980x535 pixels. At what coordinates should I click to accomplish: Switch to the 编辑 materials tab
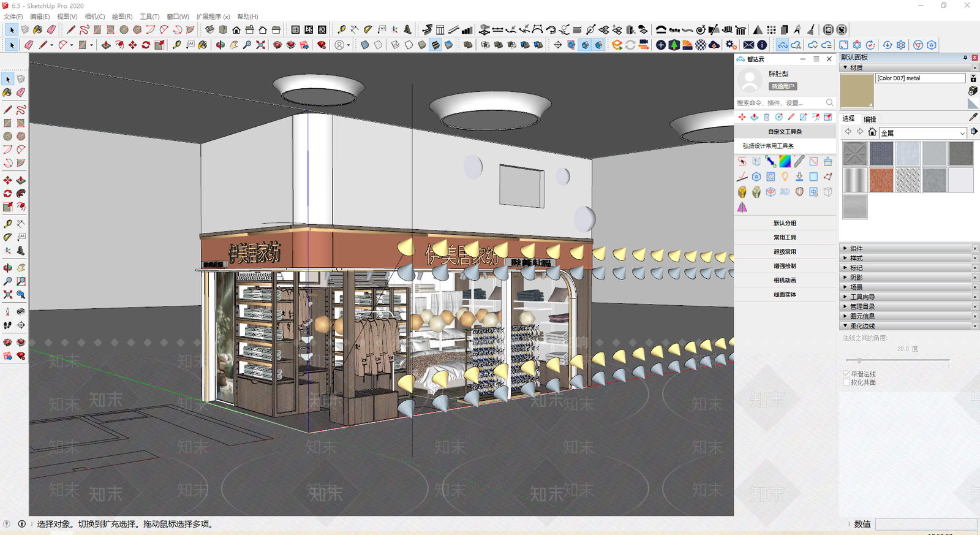tap(870, 119)
